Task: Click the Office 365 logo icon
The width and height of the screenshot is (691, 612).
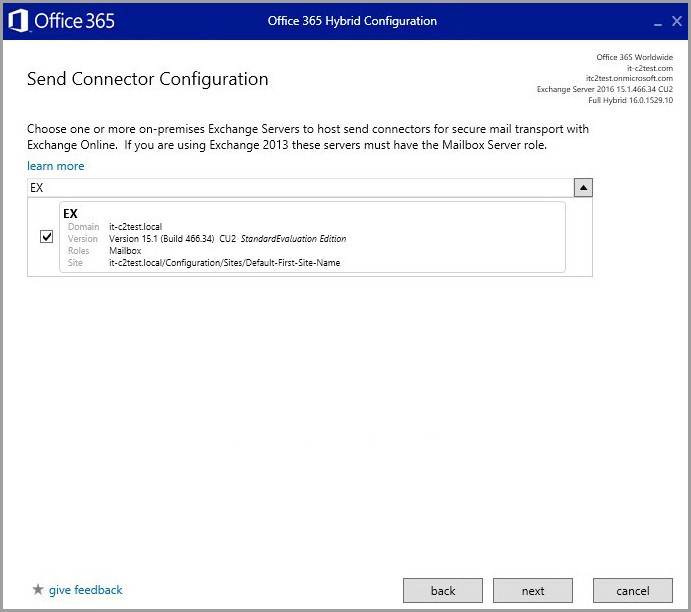Action: (19, 21)
